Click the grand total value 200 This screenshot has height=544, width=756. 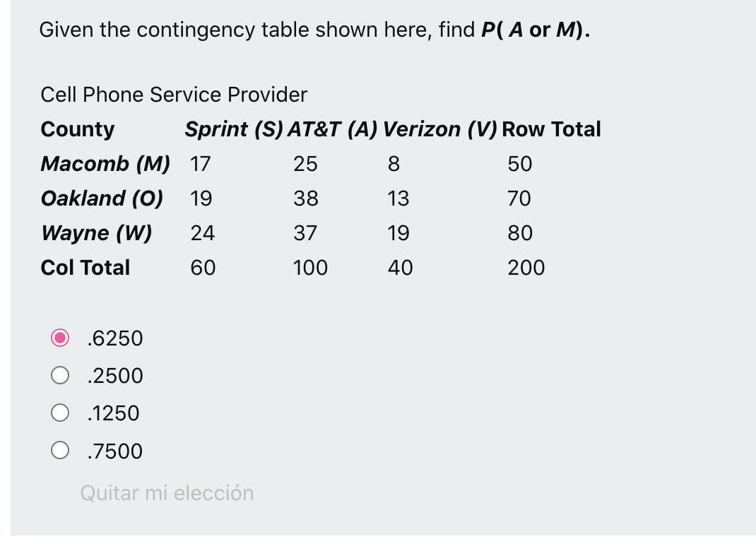[526, 268]
